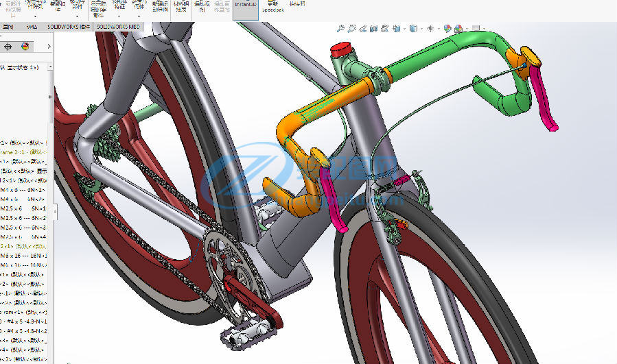This screenshot has height=364, width=617.
Task: Select tree item 'M6 x 16 --- 16N<1'
Action: pos(23,256)
